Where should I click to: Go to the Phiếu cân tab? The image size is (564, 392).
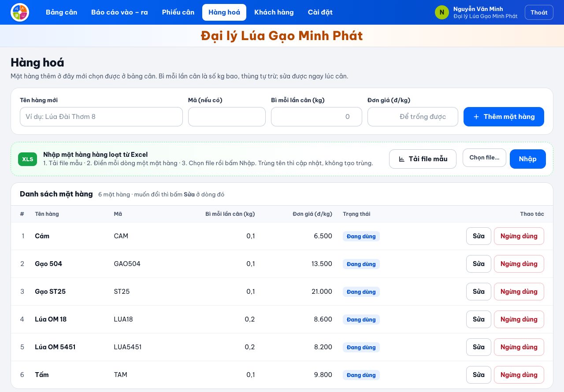pos(178,12)
